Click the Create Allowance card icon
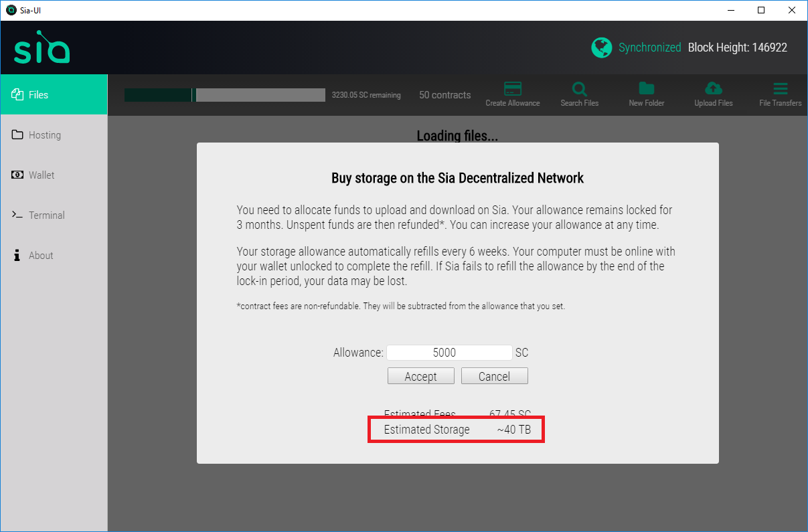 pos(513,89)
